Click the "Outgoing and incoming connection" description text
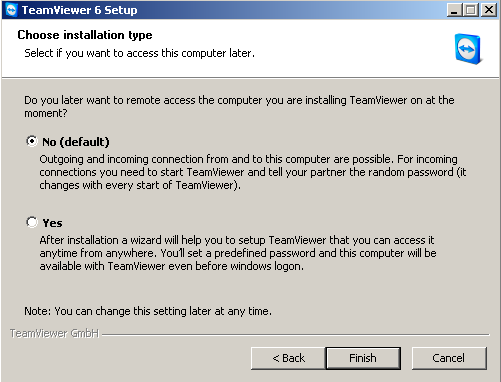This screenshot has width=501, height=382. pos(253,172)
